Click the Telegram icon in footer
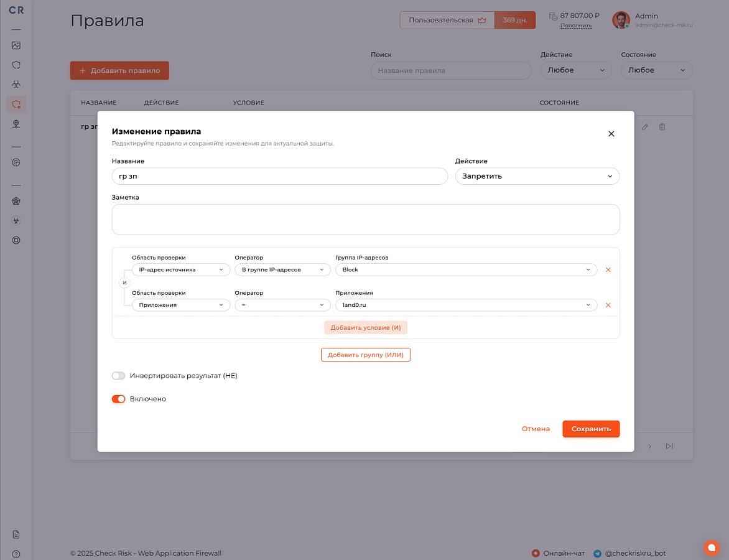Image resolution: width=729 pixels, height=560 pixels. click(x=597, y=554)
